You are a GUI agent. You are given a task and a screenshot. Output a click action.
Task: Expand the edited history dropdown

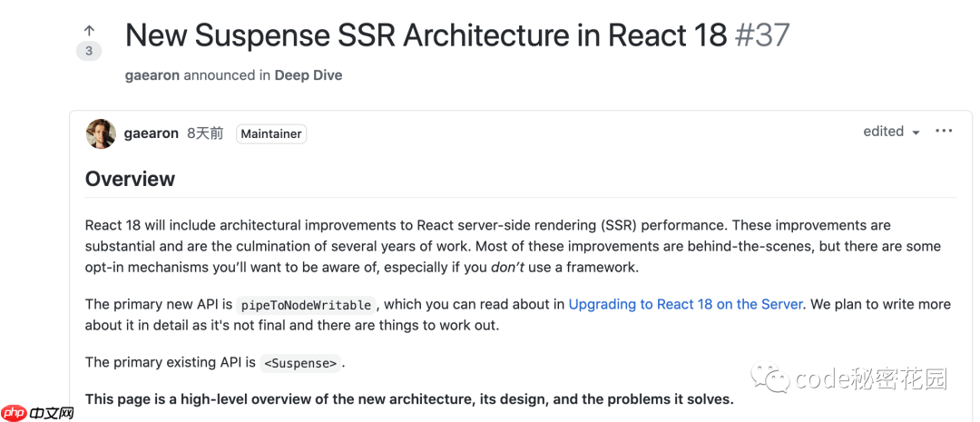click(892, 132)
